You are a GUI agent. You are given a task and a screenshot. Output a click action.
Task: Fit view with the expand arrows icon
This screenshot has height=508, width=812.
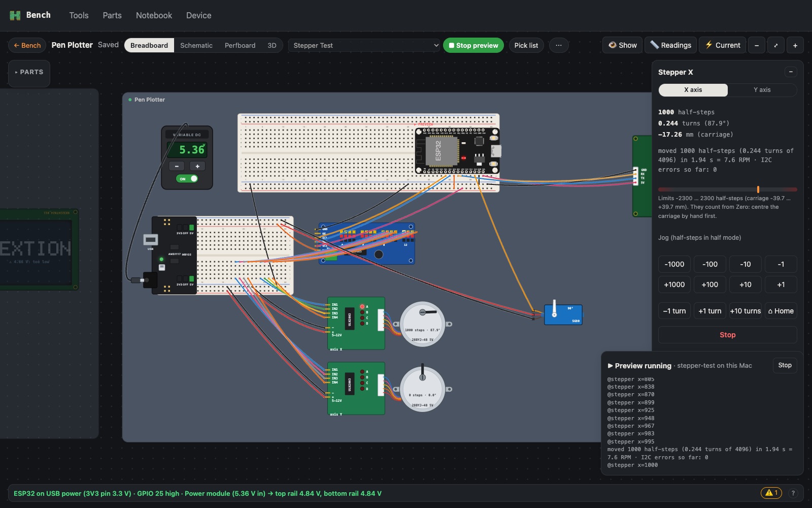(x=776, y=45)
